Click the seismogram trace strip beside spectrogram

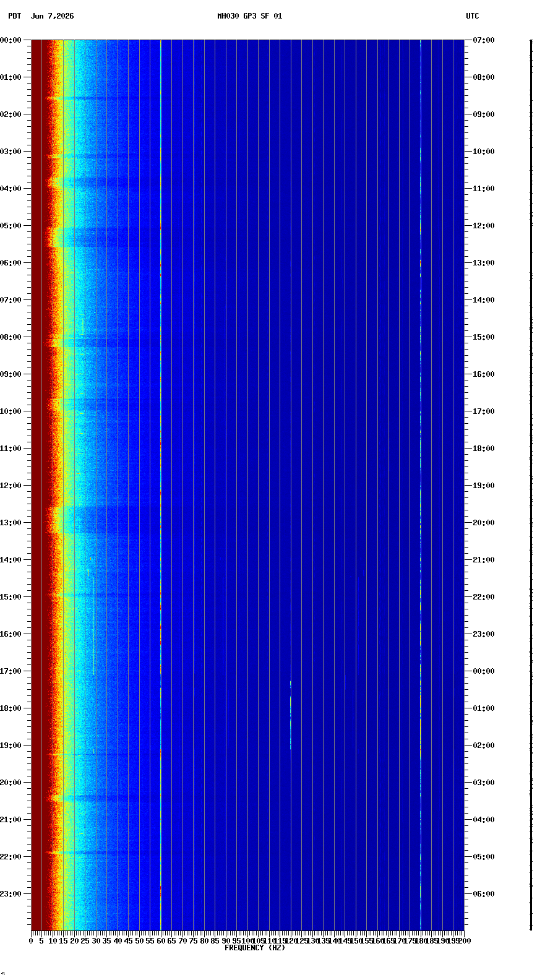pos(531,485)
